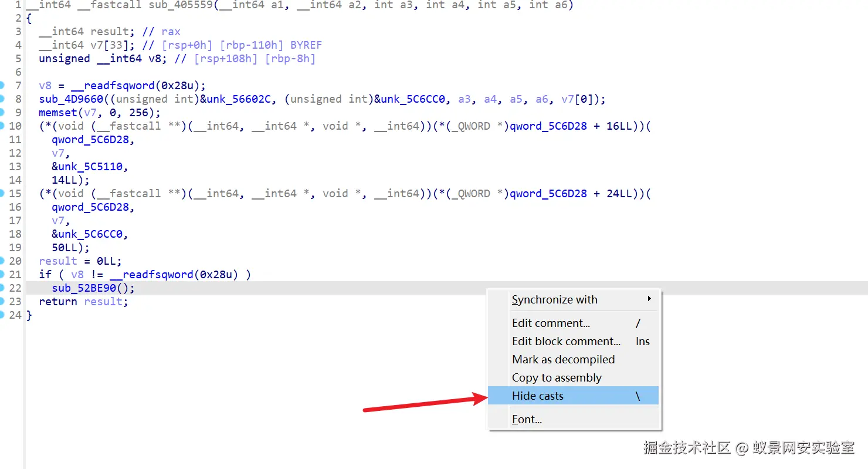Toggle breakpoint dot on line 10
868x469 pixels.
(2, 126)
